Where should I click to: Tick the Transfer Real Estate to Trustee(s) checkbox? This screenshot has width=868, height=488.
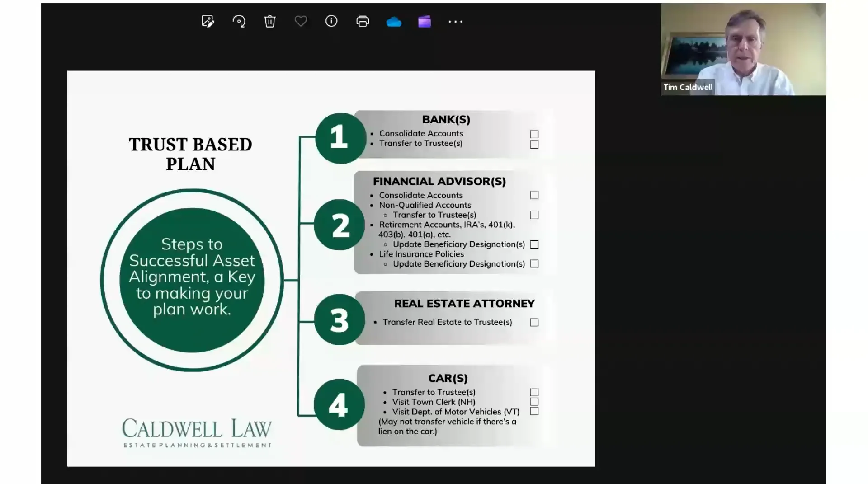[x=534, y=322]
